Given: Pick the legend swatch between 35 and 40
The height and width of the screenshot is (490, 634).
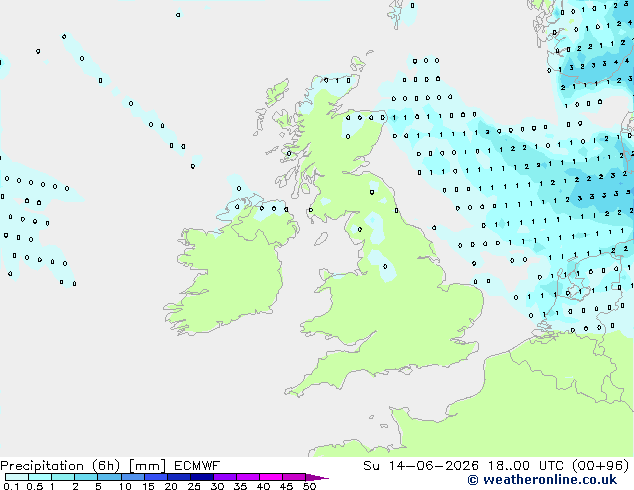Looking at the screenshot, I should [x=248, y=477].
